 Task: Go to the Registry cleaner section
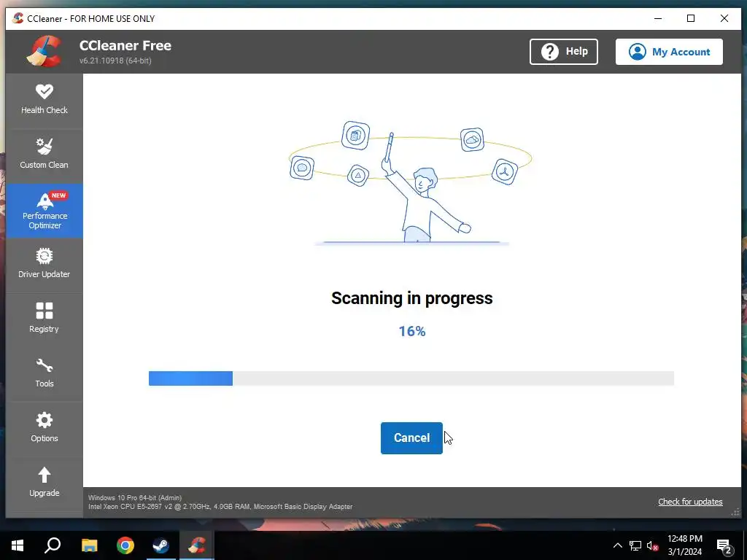44,319
